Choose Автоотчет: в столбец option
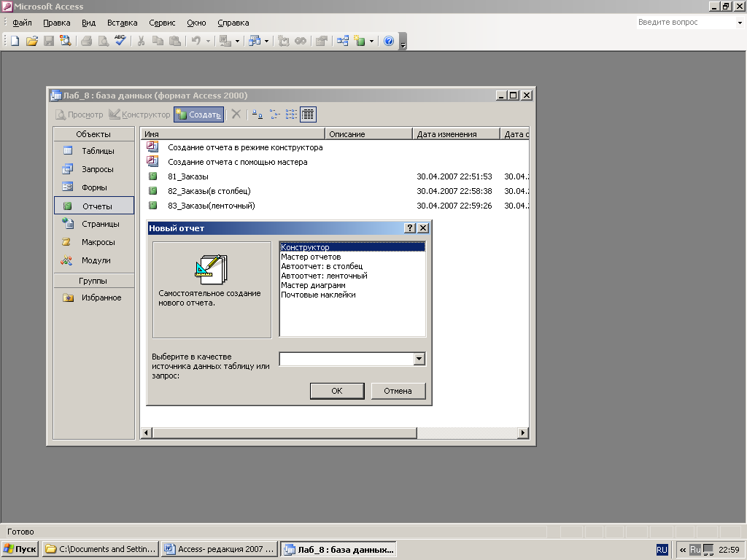747x560 pixels. coord(352,266)
